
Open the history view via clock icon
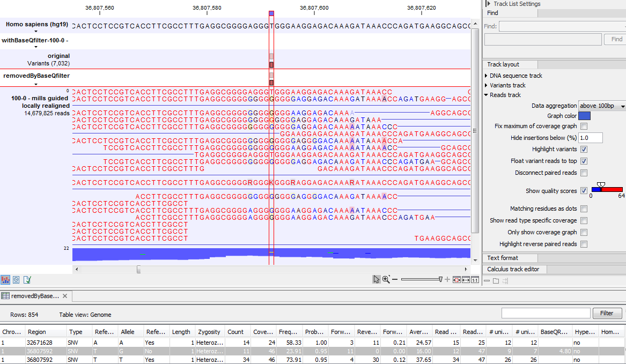(x=16, y=279)
